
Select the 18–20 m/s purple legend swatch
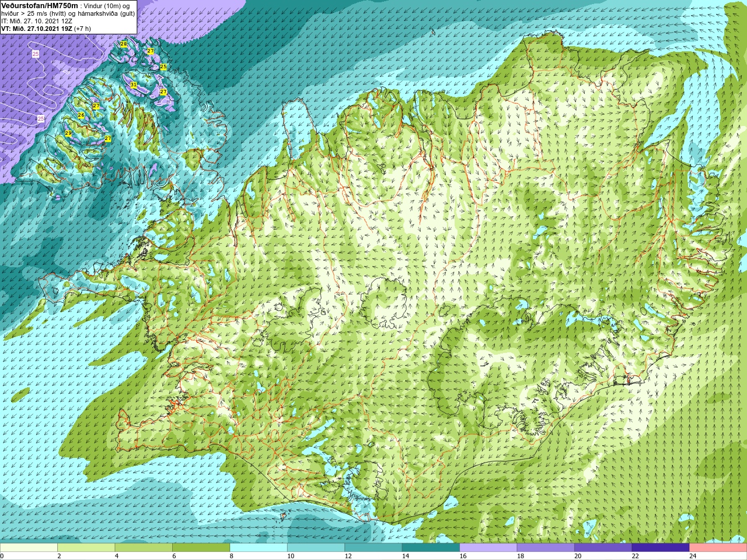546,548
